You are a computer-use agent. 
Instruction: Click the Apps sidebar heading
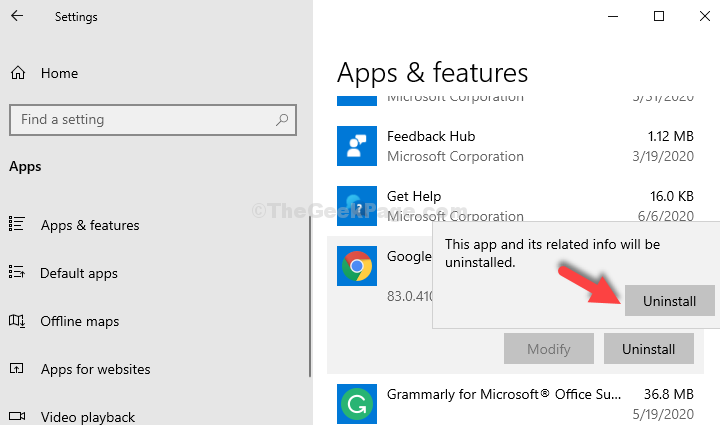[x=25, y=167]
